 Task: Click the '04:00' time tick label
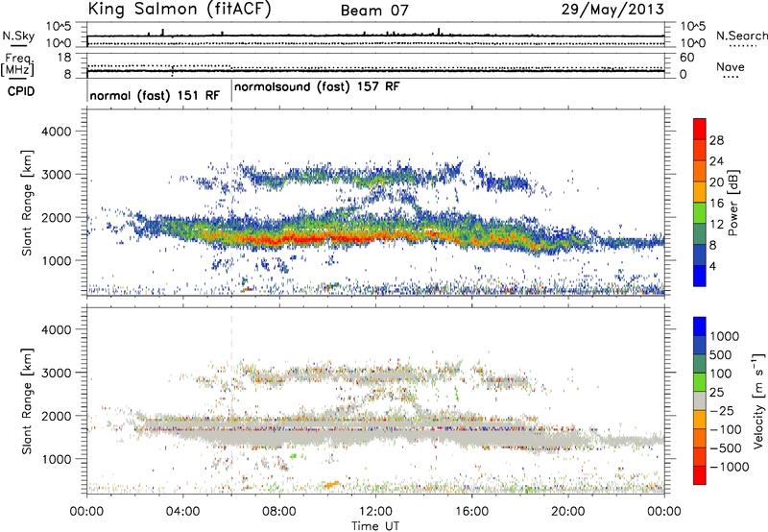pyautogui.click(x=183, y=512)
